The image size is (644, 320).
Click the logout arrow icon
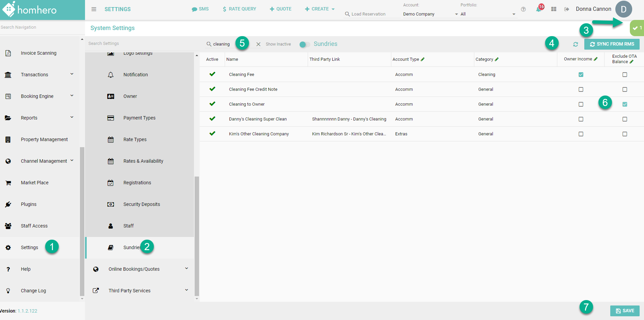(x=567, y=9)
